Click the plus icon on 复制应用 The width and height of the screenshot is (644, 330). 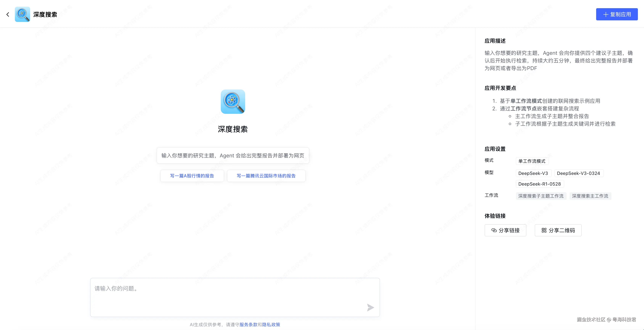coord(605,14)
